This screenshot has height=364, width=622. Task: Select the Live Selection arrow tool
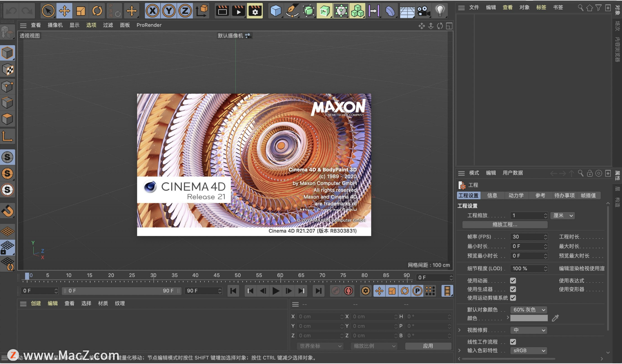coord(48,11)
